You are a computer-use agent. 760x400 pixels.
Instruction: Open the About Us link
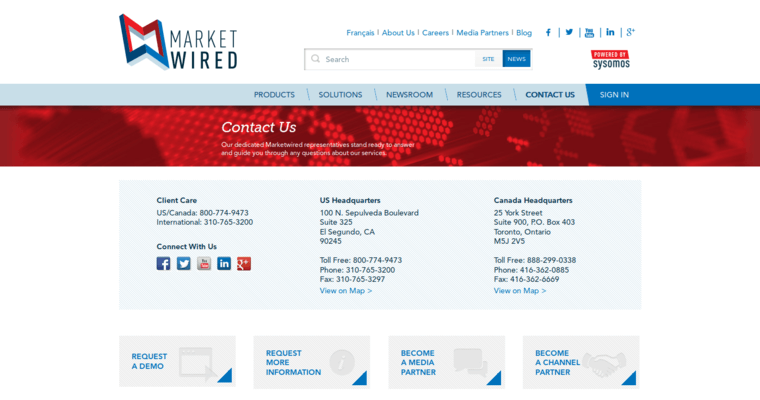pyautogui.click(x=398, y=32)
